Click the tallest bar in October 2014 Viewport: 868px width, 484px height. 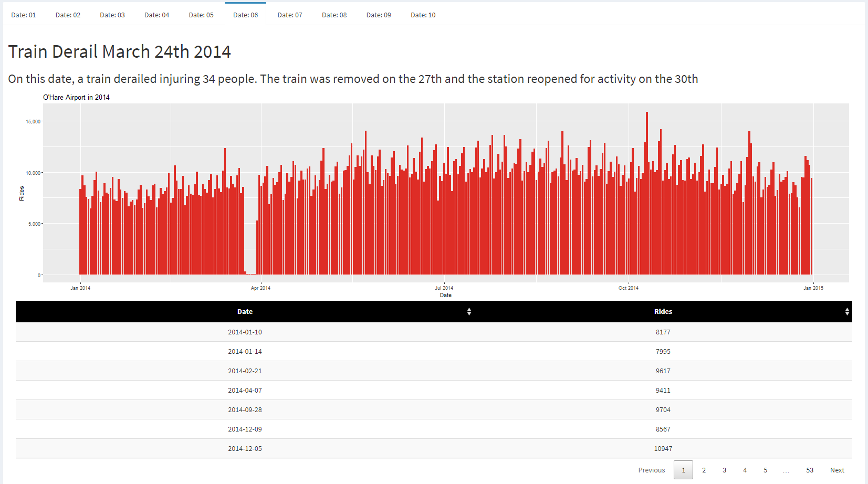(x=647, y=193)
